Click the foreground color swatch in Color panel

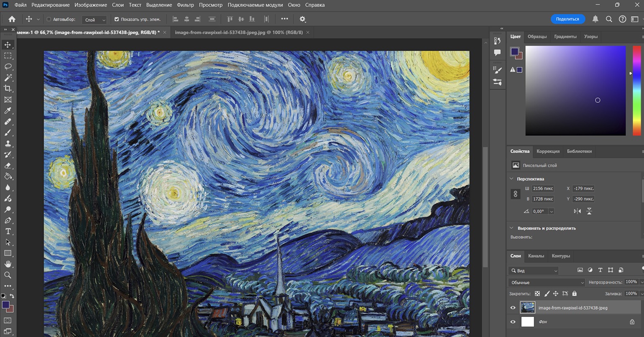tap(514, 51)
